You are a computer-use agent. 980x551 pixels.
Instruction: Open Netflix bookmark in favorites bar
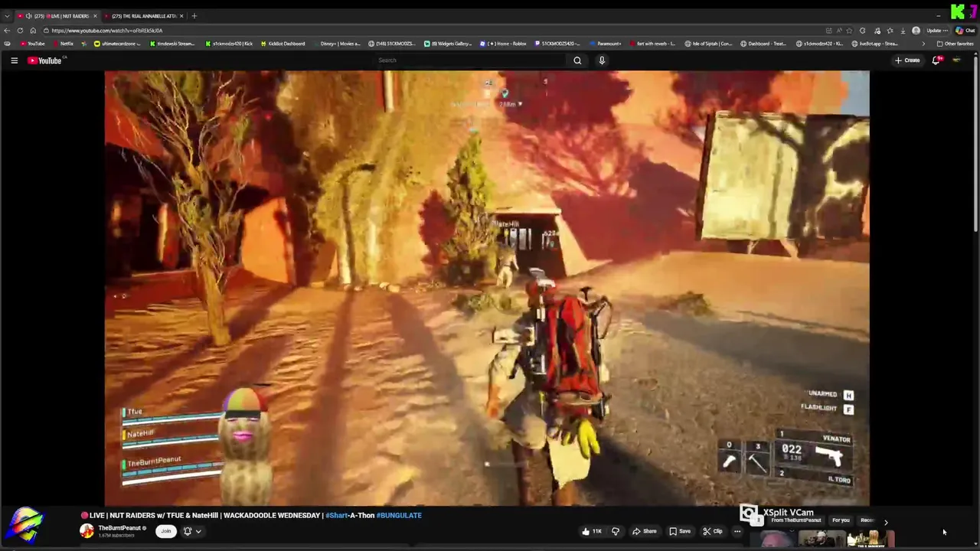63,44
